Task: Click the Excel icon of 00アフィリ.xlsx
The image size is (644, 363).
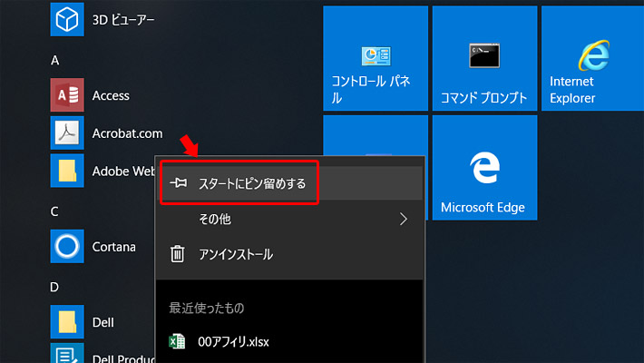Action: tap(177, 341)
